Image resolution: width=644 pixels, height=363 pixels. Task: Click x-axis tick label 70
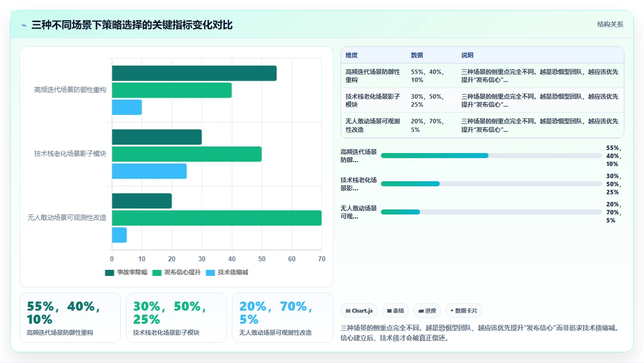(x=322, y=259)
